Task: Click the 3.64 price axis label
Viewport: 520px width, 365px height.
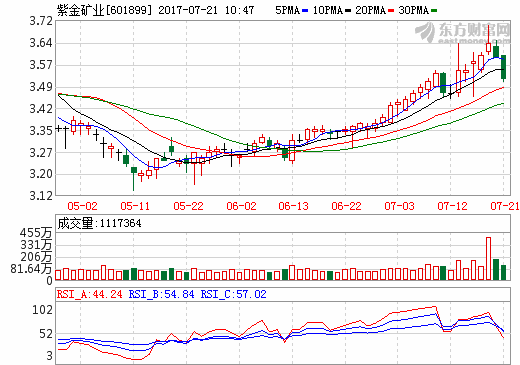Action: pyautogui.click(x=41, y=43)
